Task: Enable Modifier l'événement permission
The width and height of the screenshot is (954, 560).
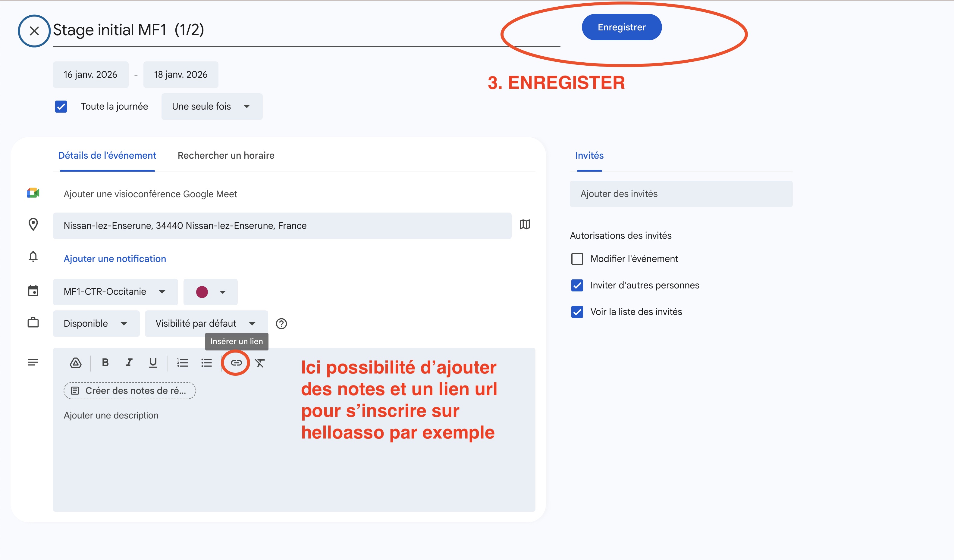Action: pos(577,259)
